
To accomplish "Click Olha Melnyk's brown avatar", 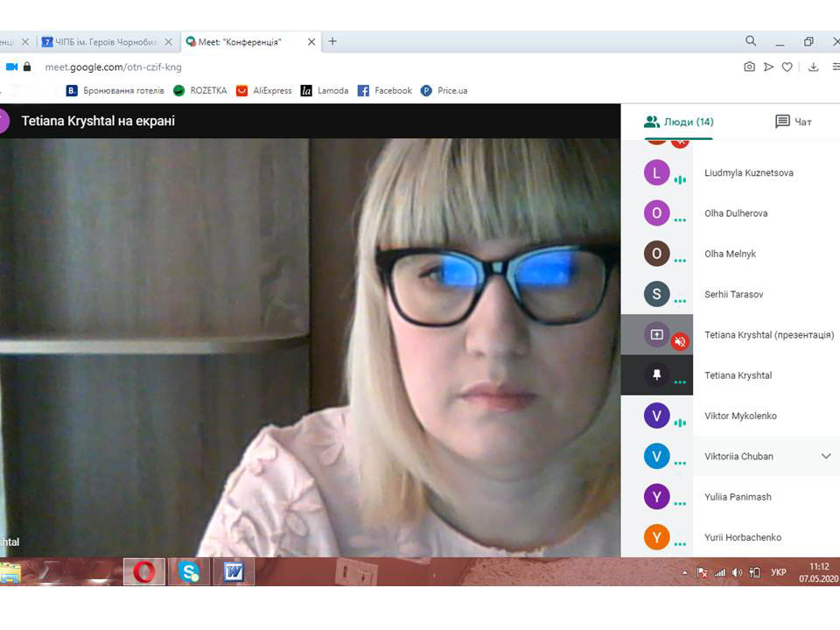I will point(656,254).
